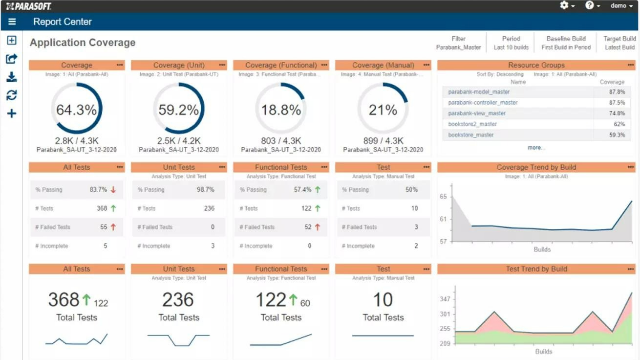Open options on first Unit Tests widget
This screenshot has width=640, height=360.
point(222,167)
